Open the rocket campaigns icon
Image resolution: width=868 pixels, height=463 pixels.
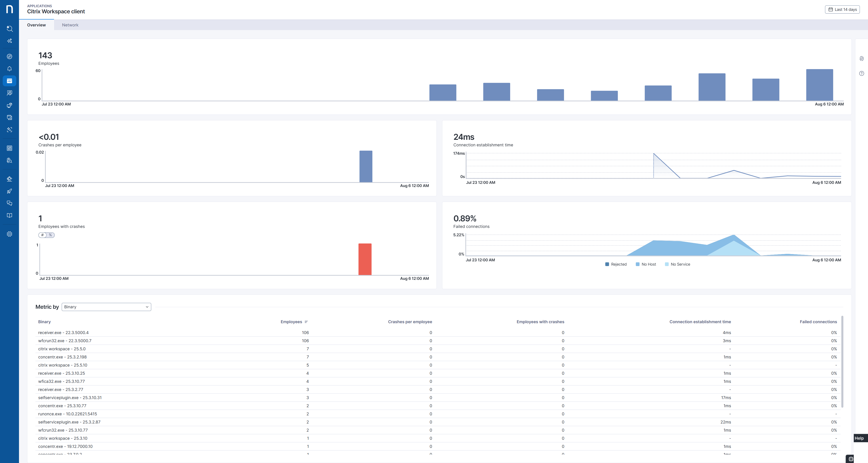point(9,191)
